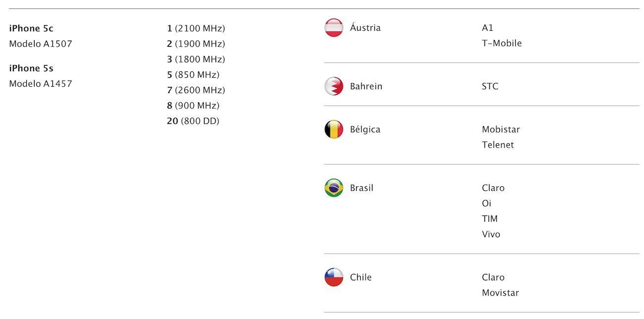Click the STC carrier entry
The image size is (644, 319).
click(x=490, y=86)
